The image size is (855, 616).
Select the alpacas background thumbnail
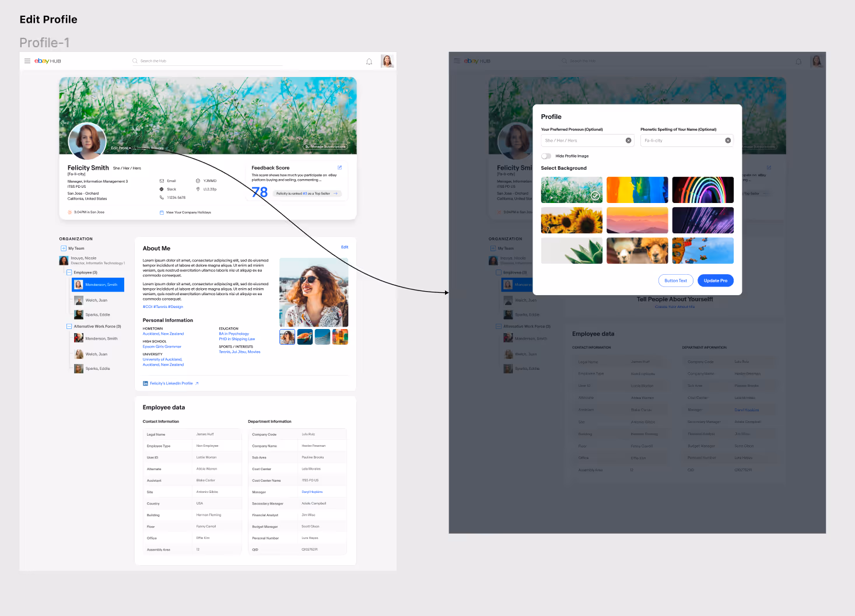637,251
